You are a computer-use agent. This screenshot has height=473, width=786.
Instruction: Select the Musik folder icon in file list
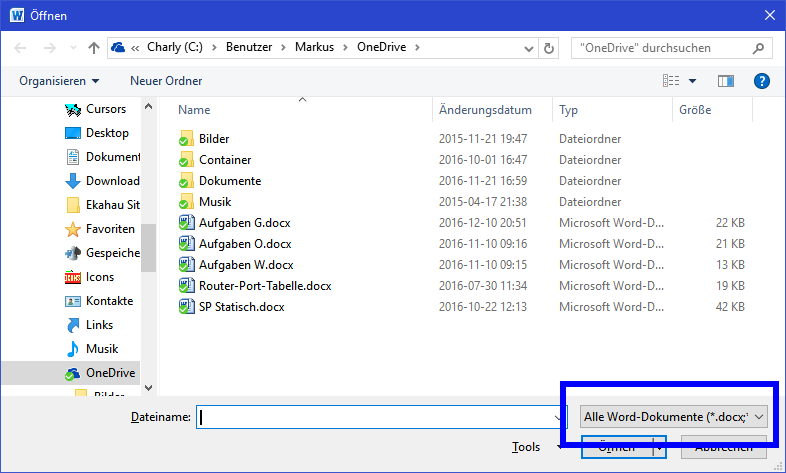click(186, 202)
